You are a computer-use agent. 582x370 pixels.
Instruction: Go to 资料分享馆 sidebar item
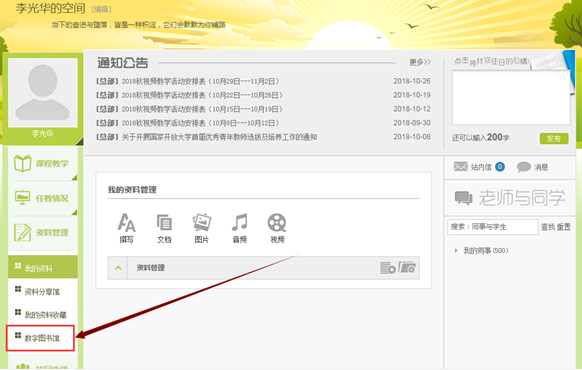[42, 292]
